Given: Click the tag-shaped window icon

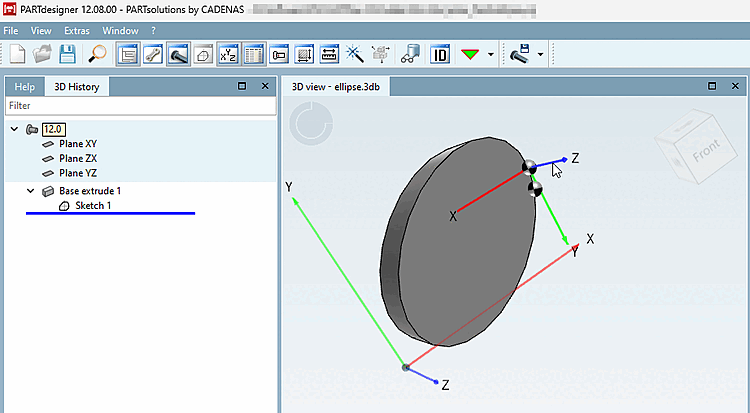Looking at the screenshot, I should pos(279,54).
